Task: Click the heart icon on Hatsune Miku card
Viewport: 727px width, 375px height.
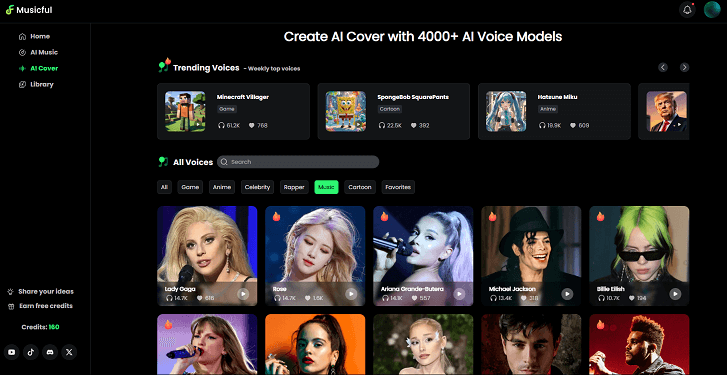Action: [x=573, y=125]
